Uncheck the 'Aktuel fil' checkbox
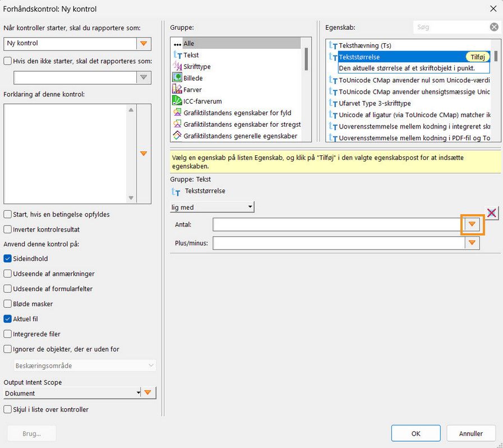This screenshot has height=448, width=503. coord(7,319)
